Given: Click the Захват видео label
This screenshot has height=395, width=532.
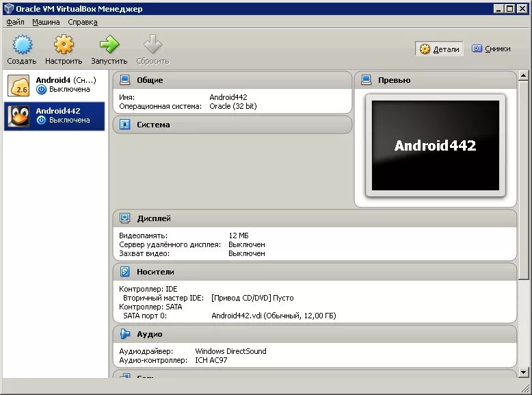Looking at the screenshot, I should pos(144,253).
